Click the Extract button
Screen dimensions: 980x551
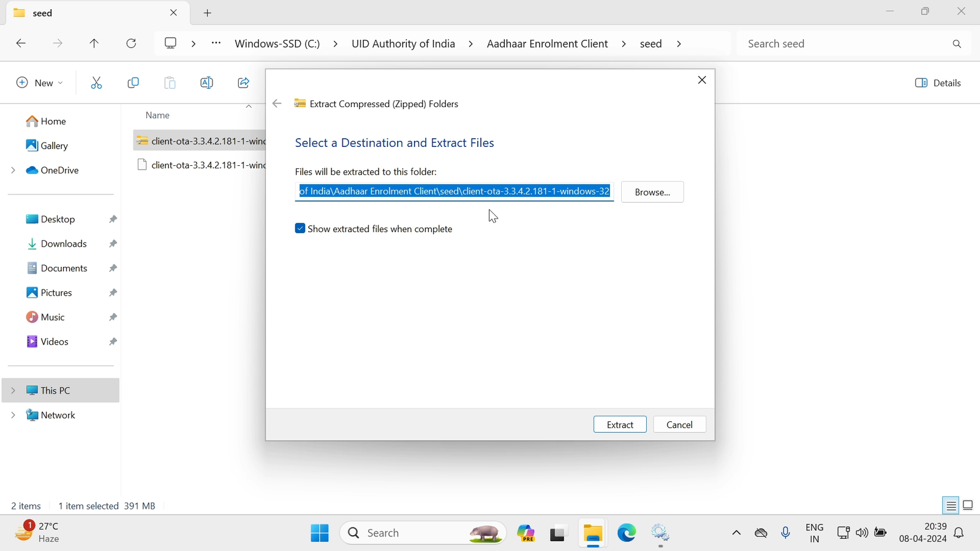point(620,424)
